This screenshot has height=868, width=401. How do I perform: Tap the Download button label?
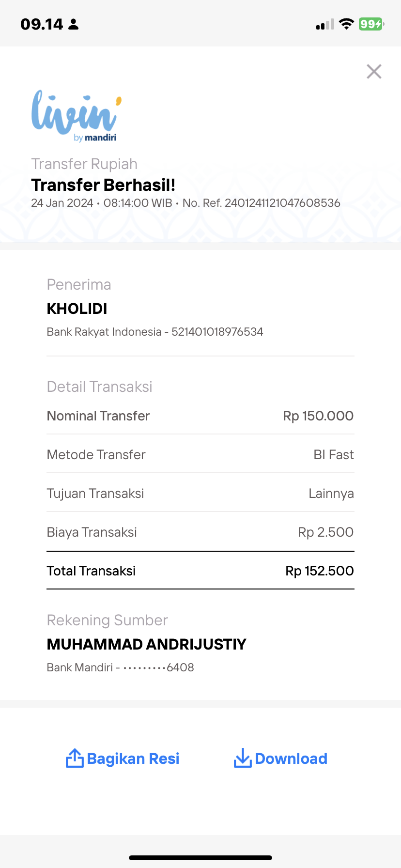coord(291,759)
